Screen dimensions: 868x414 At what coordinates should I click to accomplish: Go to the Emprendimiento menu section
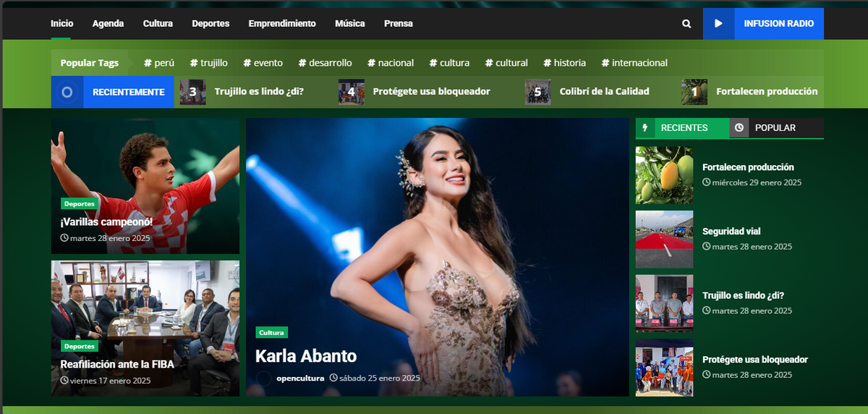coord(282,24)
